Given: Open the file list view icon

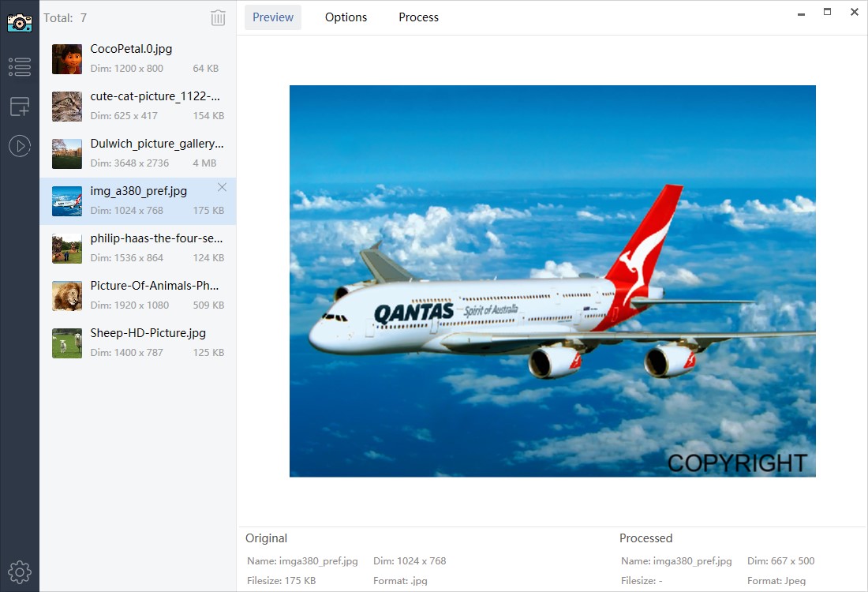Looking at the screenshot, I should (20, 66).
